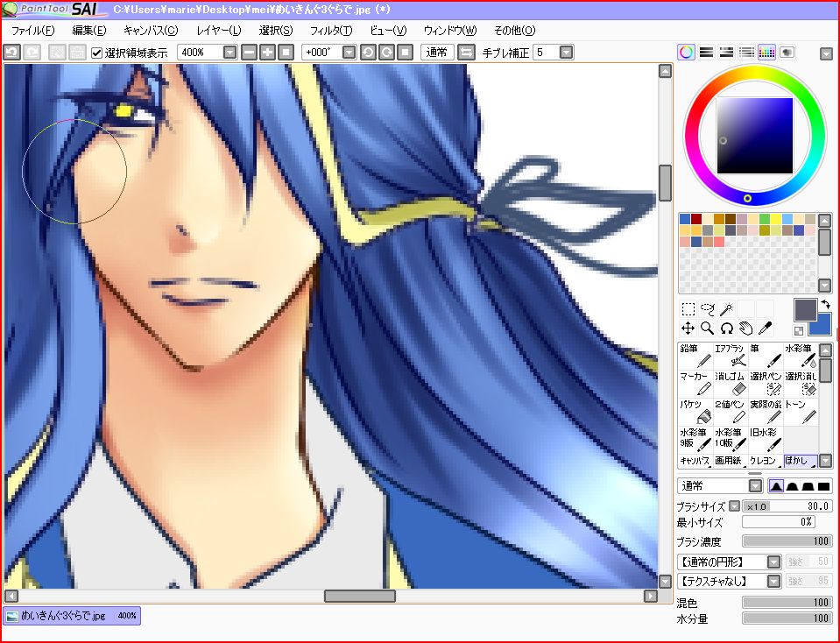Select the move tool
Screen dimensions: 840x643
(x=688, y=328)
